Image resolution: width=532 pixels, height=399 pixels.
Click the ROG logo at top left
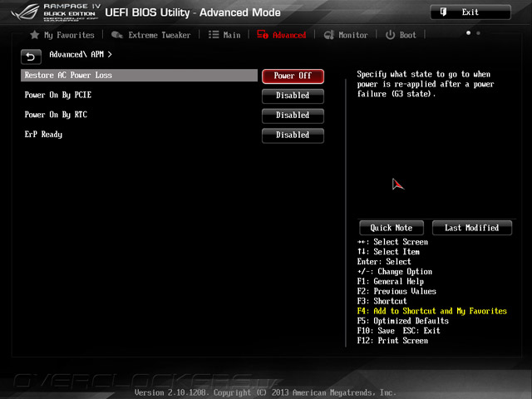tap(25, 12)
